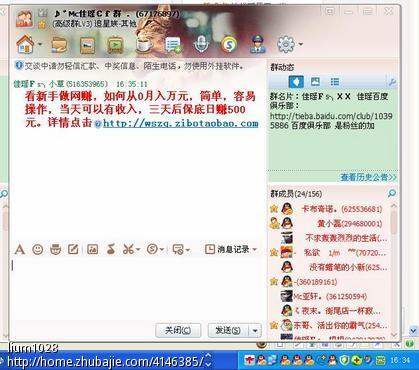419x370 pixels.
Task: Click the screenshot scissors icon
Action: click(128, 249)
